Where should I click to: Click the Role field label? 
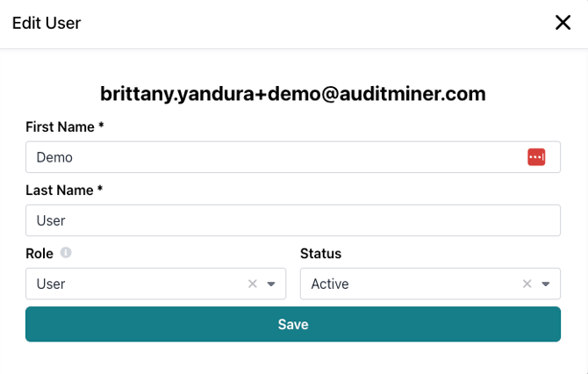pyautogui.click(x=39, y=254)
